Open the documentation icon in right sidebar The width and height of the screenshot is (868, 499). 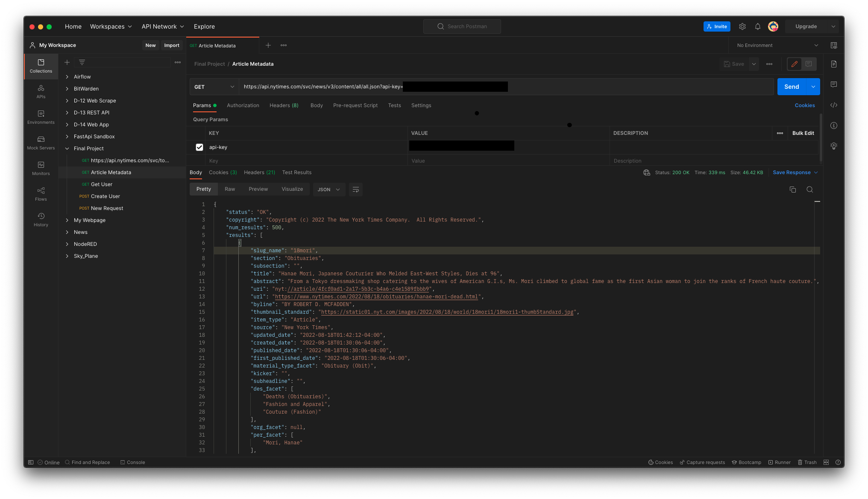(834, 64)
